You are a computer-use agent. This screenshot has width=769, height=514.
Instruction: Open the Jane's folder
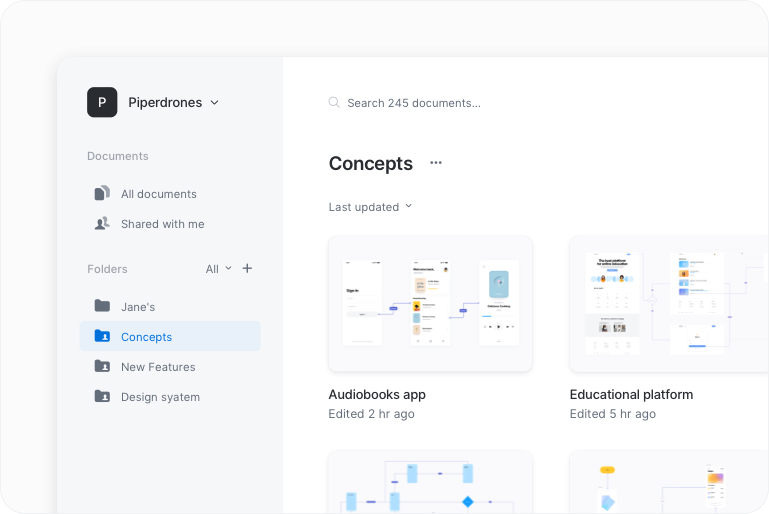click(x=170, y=307)
